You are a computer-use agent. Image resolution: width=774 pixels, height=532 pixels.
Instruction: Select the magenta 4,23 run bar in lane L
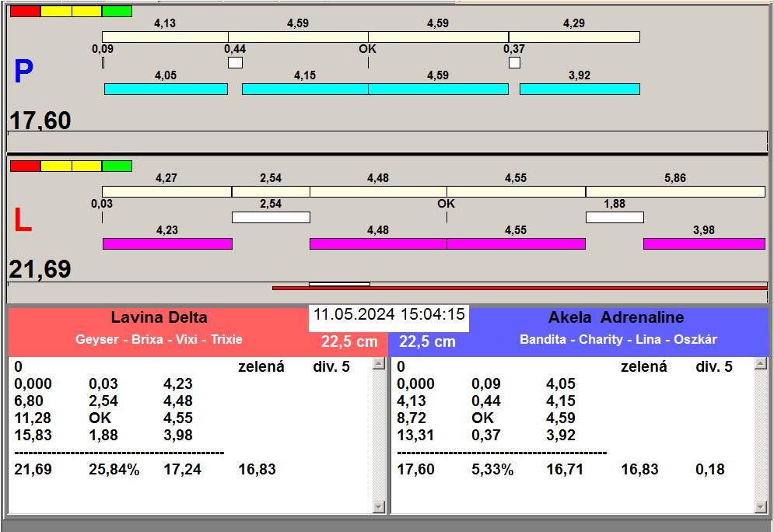click(167, 243)
